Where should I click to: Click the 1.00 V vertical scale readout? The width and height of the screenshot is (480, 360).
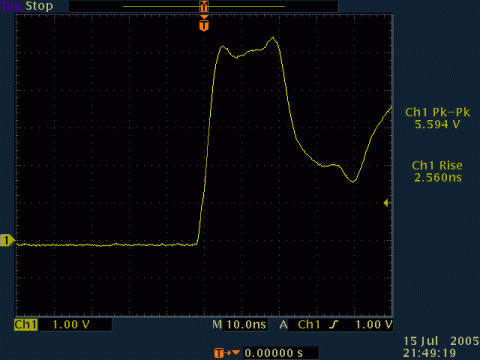[x=71, y=324]
